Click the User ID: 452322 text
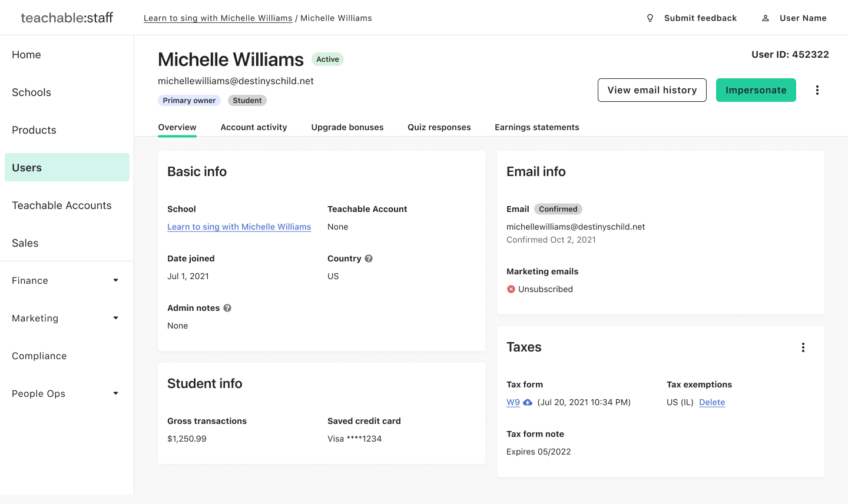848x504 pixels. click(x=790, y=54)
